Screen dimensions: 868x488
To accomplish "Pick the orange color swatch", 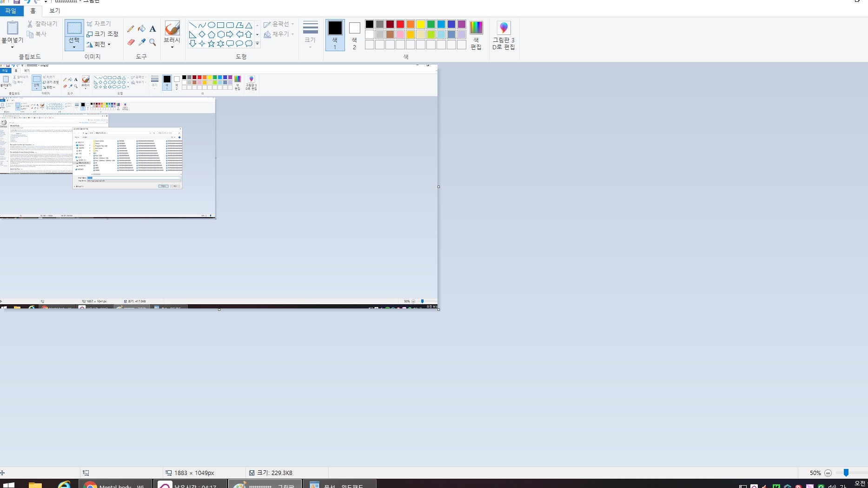I will click(x=411, y=24).
